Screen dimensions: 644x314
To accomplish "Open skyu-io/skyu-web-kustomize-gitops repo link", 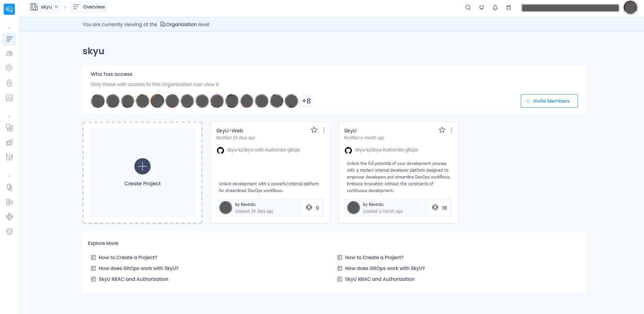I will tap(264, 150).
